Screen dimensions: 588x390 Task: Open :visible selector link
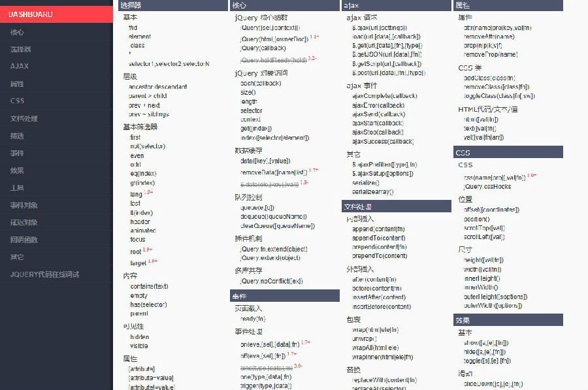[139, 346]
